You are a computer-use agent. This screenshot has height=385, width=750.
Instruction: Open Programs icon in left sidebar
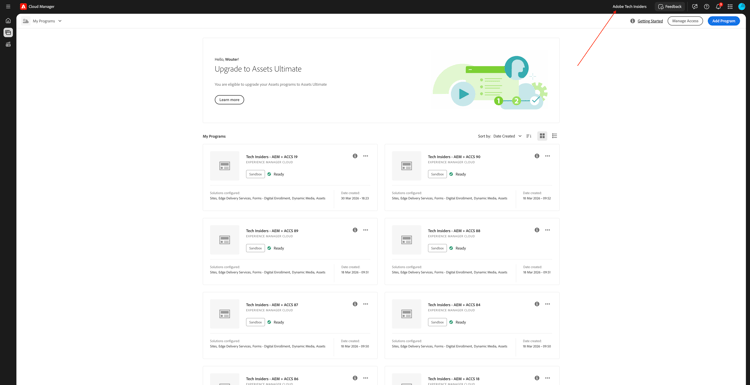8,33
